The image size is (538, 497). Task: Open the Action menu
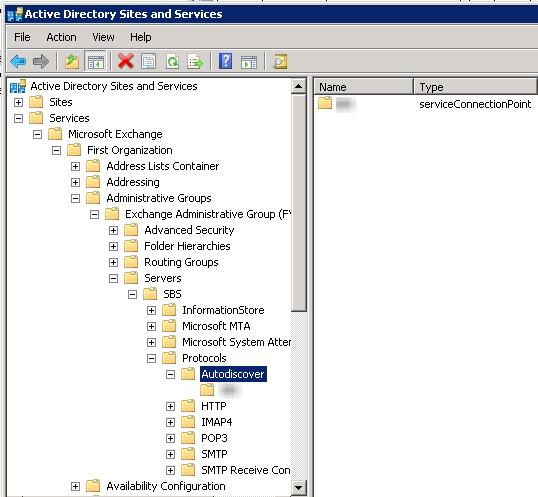(61, 37)
